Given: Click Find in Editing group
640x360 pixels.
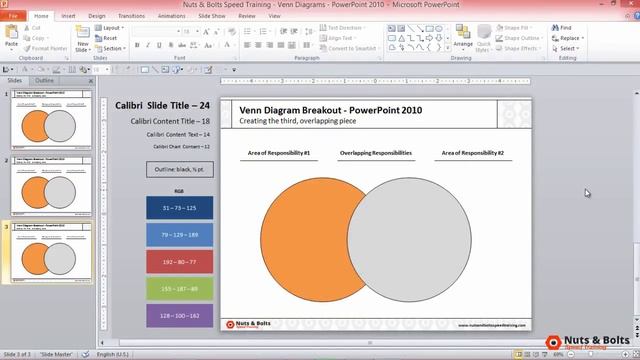Looking at the screenshot, I should point(562,28).
